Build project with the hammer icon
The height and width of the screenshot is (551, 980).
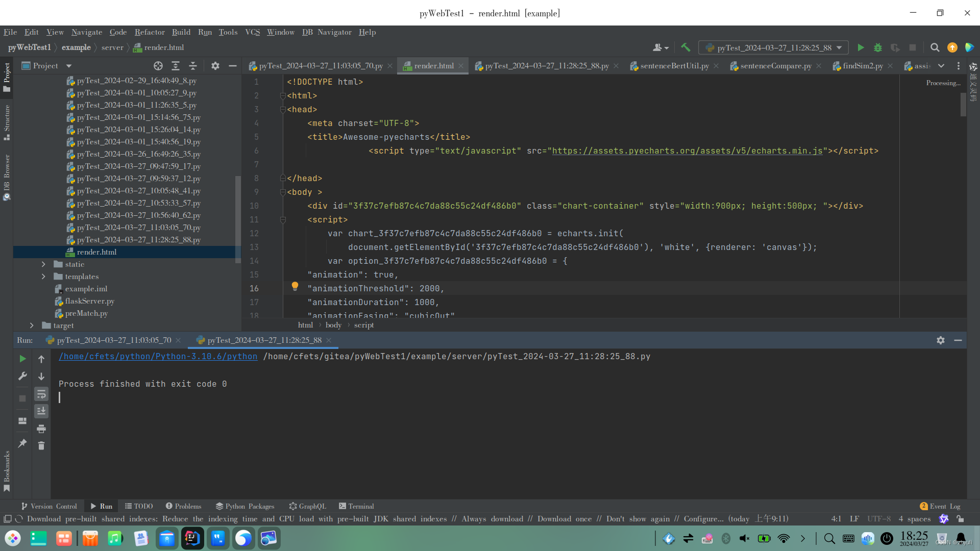[x=685, y=47]
